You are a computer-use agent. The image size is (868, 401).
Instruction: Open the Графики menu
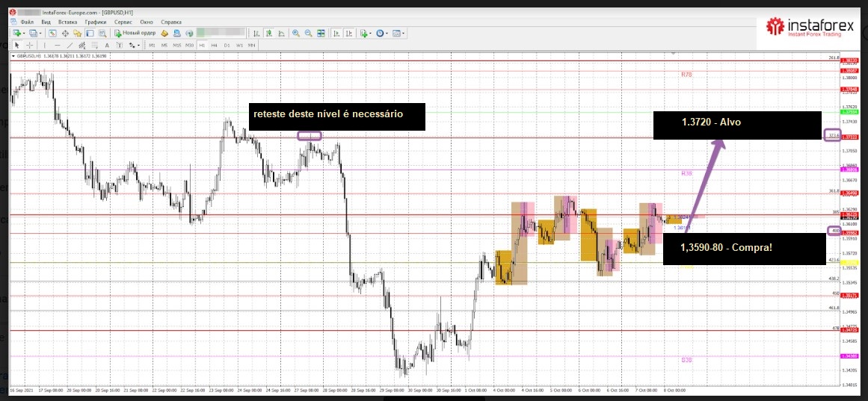tap(95, 22)
